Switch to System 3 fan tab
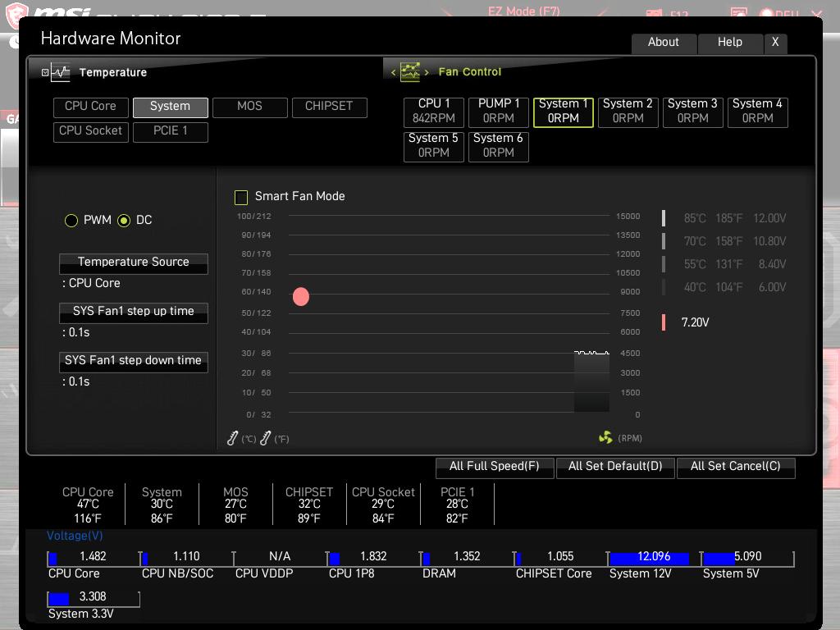840x630 pixels. (692, 112)
